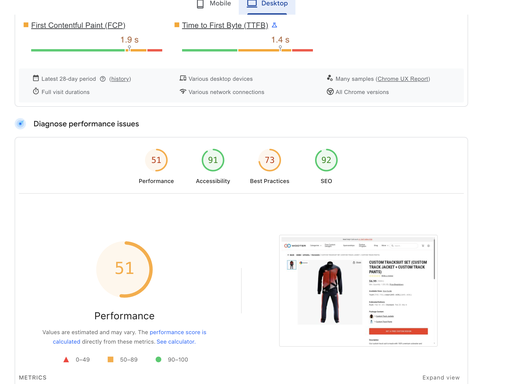512x384 pixels.
Task: Click the calendar icon for Latest 28-day period
Action: coord(36,78)
